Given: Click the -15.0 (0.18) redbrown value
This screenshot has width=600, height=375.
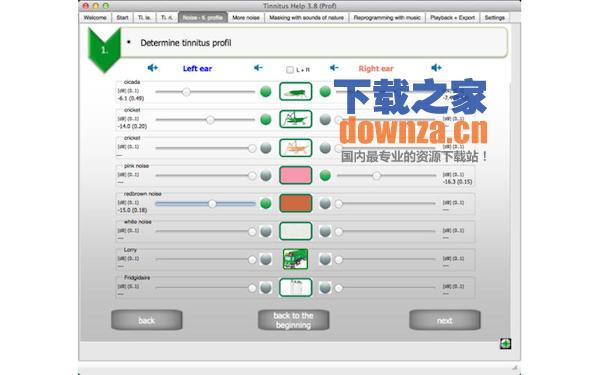Looking at the screenshot, I should click(x=132, y=210).
